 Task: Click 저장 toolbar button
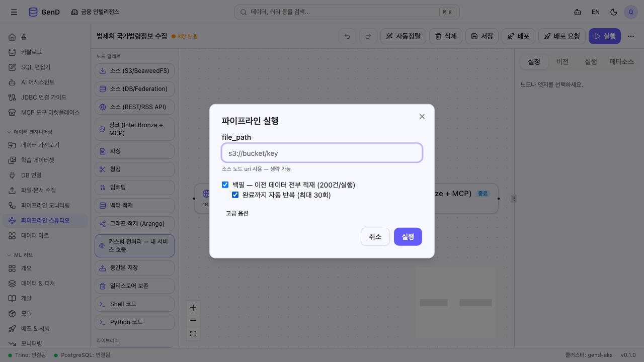482,36
